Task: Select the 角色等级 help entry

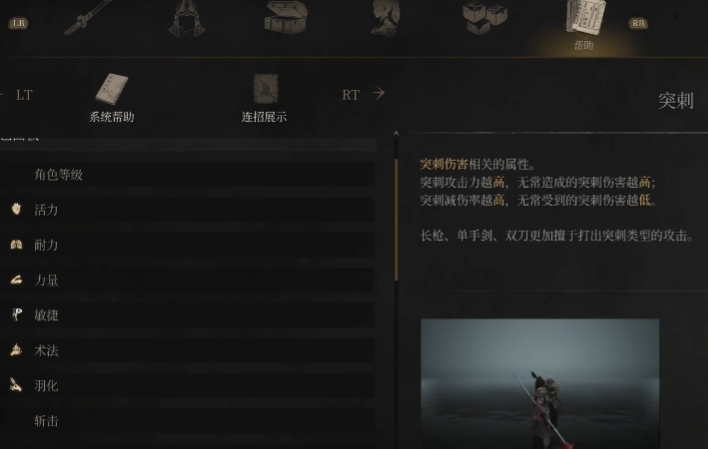Action: [187, 175]
